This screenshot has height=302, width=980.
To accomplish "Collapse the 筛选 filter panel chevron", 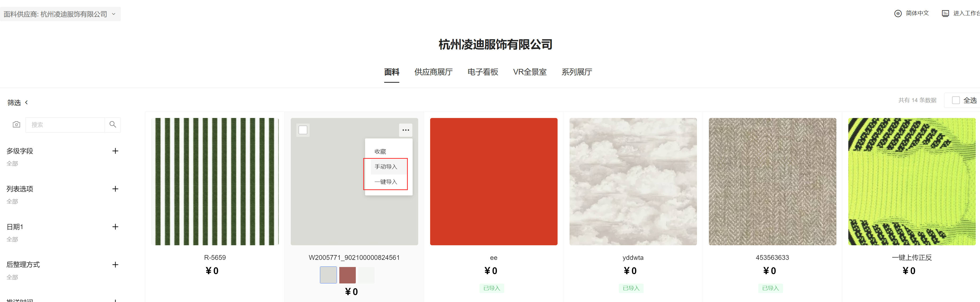I will click(x=26, y=103).
